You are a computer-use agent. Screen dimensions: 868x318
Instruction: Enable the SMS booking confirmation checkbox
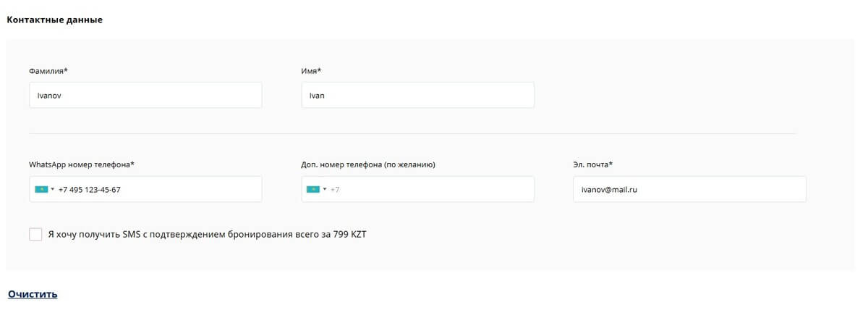(x=35, y=235)
